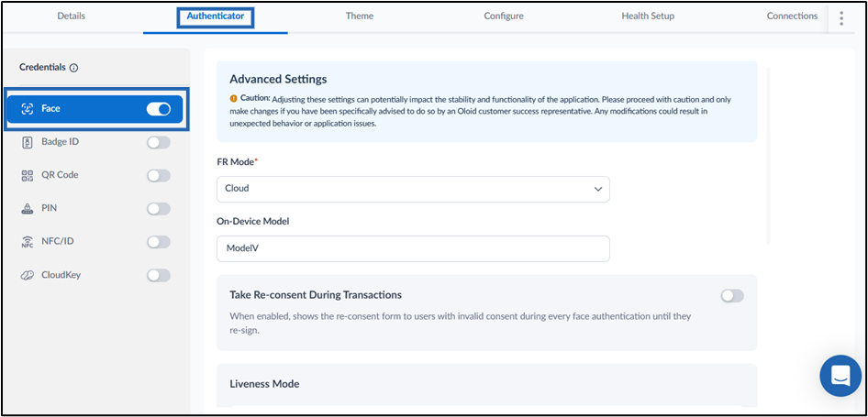
Task: Toggle Take Re-consent During Transactions
Action: [732, 296]
